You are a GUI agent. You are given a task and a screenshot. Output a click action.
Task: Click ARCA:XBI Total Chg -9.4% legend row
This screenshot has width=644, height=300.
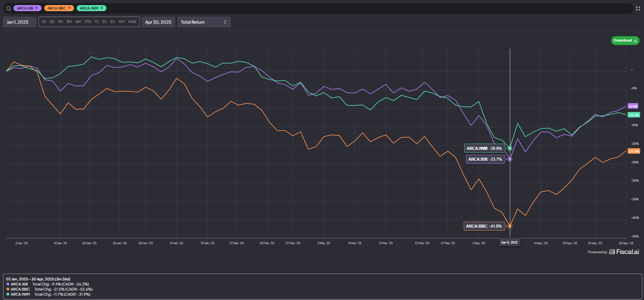(x=48, y=284)
